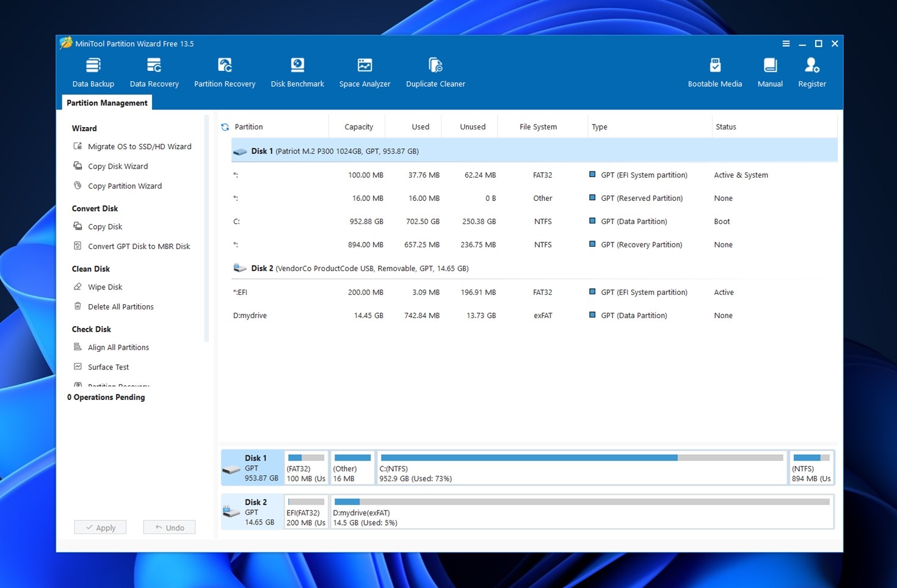
Task: Open the Copy Partition Wizard
Action: 125,186
